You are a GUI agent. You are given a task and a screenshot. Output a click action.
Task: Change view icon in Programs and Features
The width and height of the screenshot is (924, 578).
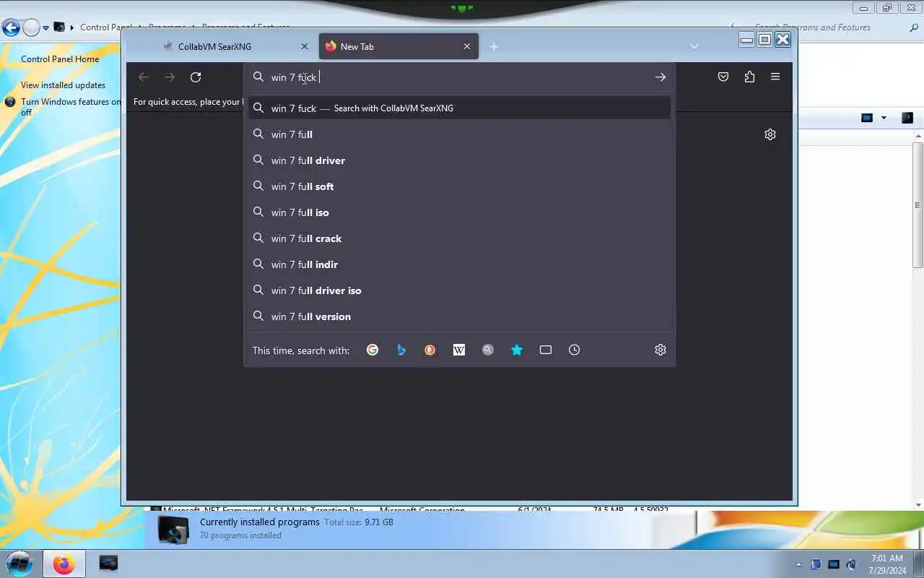(x=867, y=118)
